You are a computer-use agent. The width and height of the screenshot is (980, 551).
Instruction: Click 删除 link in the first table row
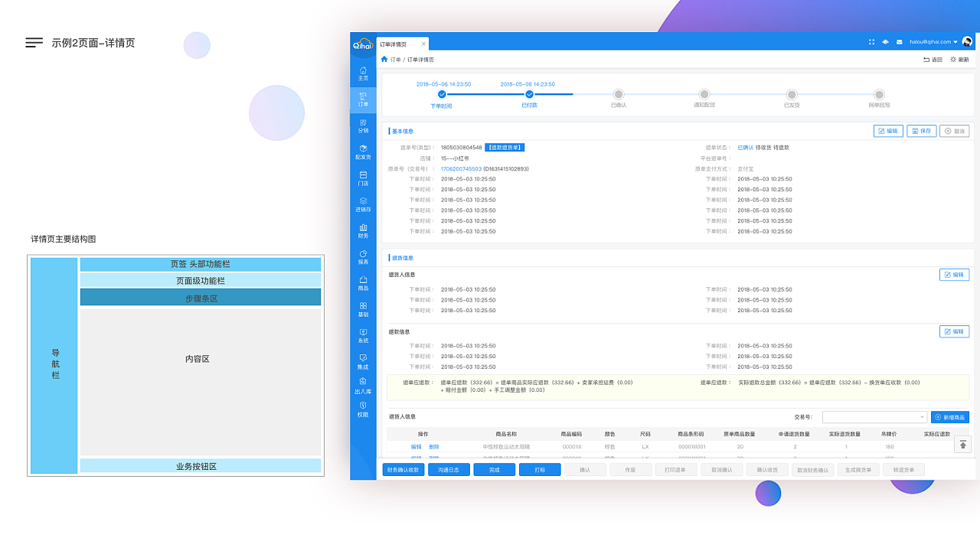[434, 446]
